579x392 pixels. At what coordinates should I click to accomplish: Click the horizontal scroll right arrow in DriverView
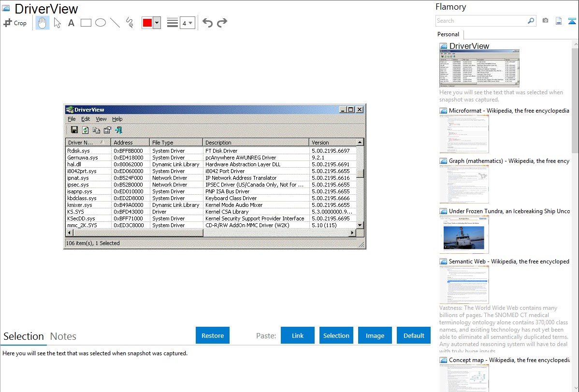tap(352, 233)
